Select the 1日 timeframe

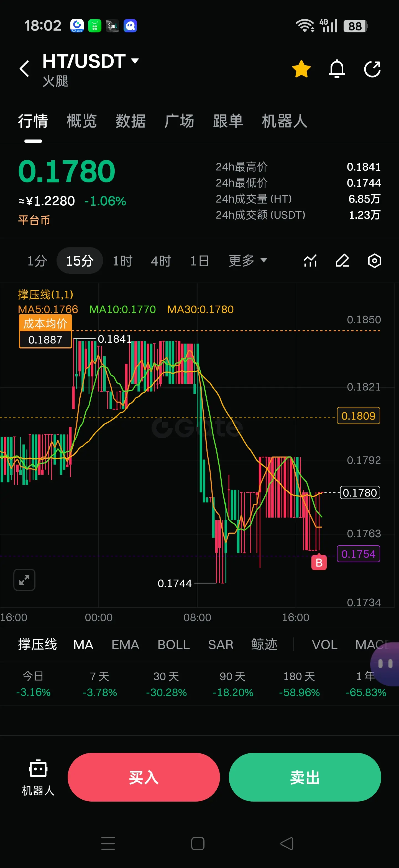click(200, 260)
